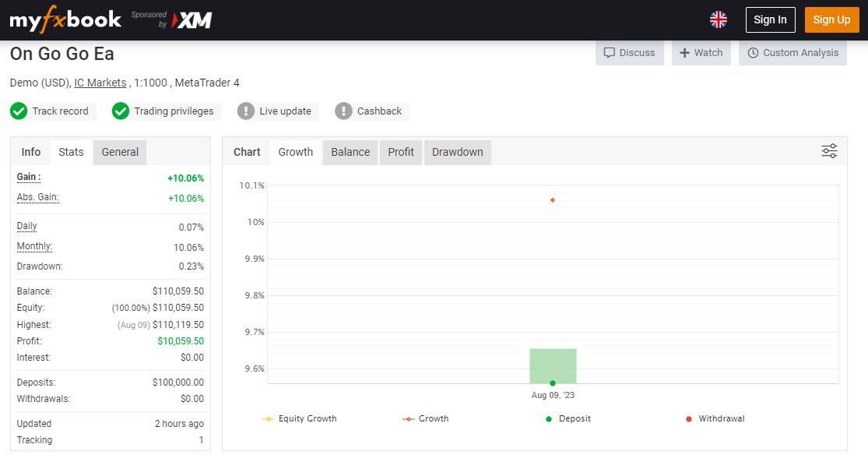Click the XM sponsor logo

[192, 20]
